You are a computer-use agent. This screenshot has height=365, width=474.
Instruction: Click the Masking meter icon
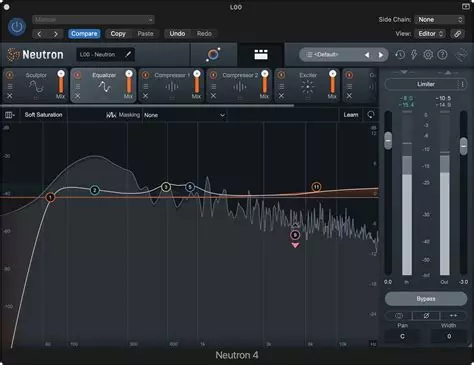pyautogui.click(x=111, y=115)
